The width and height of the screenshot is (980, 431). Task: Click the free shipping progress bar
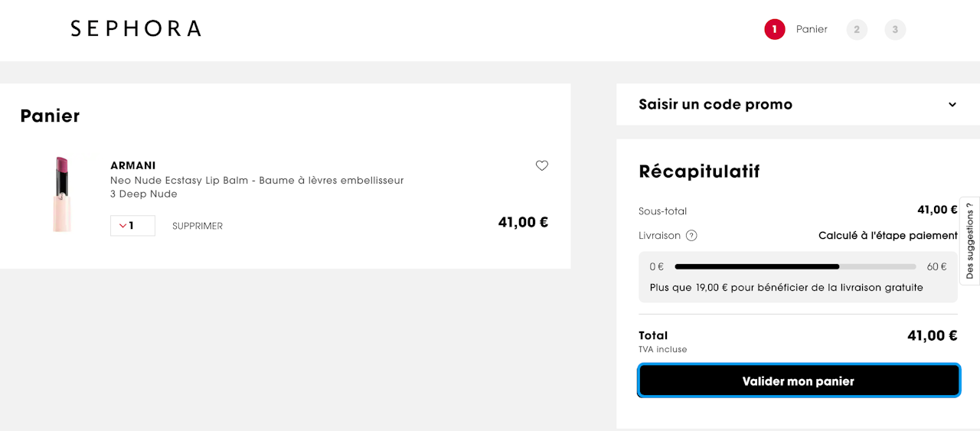(x=795, y=267)
